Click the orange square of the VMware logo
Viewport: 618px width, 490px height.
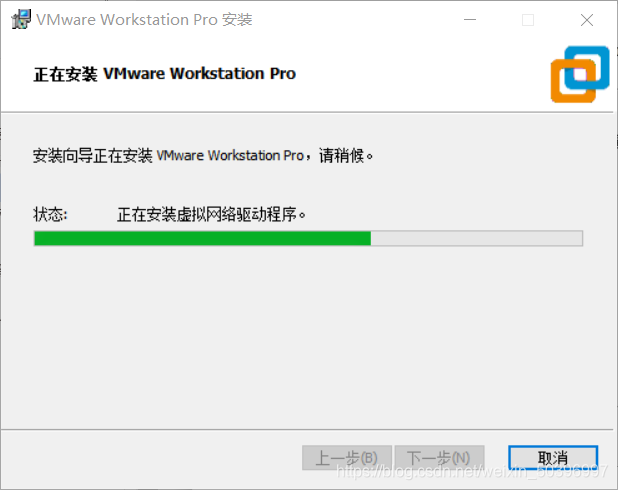[x=573, y=81]
